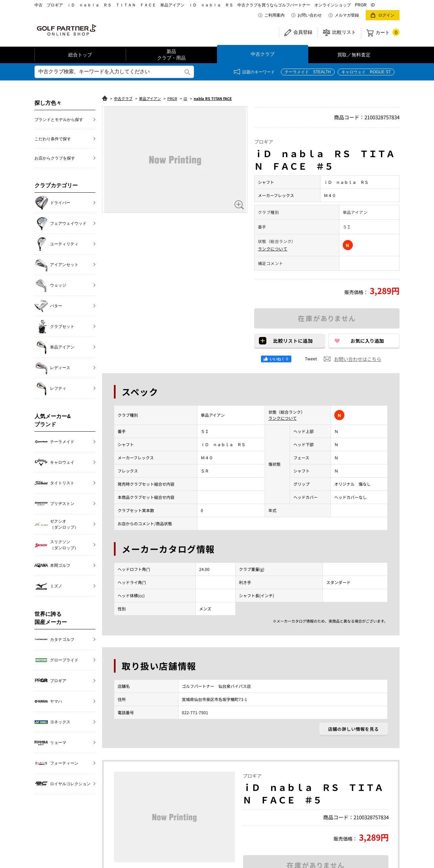Click the Tweet button

[x=311, y=359]
